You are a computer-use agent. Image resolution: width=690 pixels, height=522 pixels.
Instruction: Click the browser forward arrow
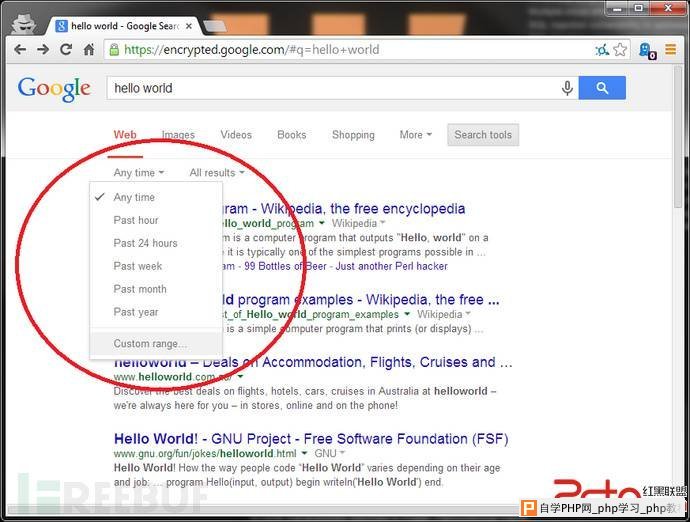pos(43,50)
